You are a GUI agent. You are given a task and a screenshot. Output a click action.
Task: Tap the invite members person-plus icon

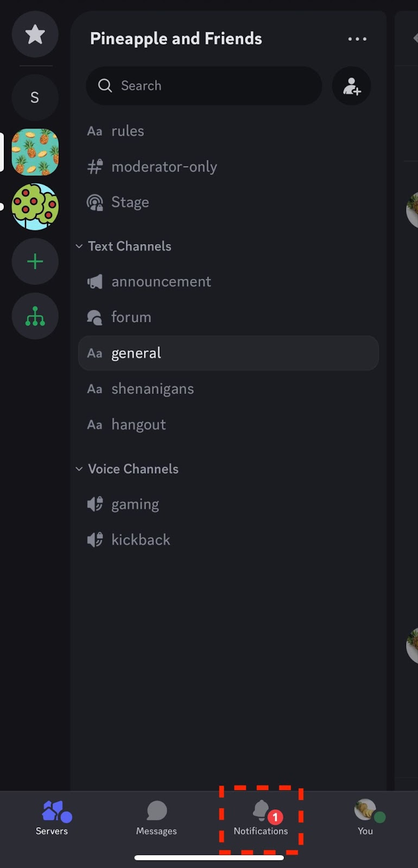[x=351, y=86]
